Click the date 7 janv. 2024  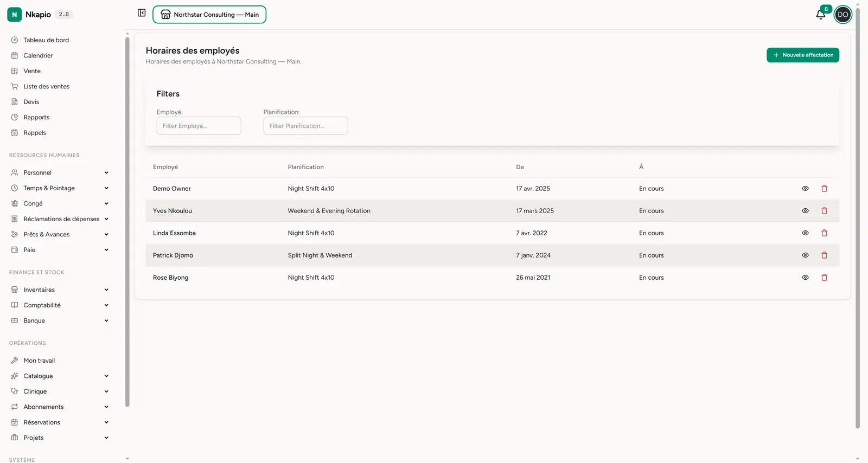pyautogui.click(x=533, y=255)
